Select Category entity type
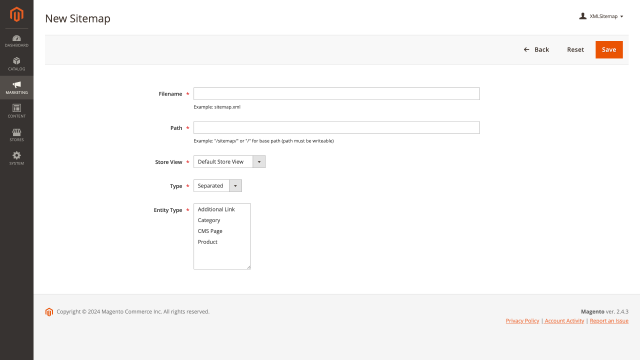This screenshot has height=360, width=640. 222,220
